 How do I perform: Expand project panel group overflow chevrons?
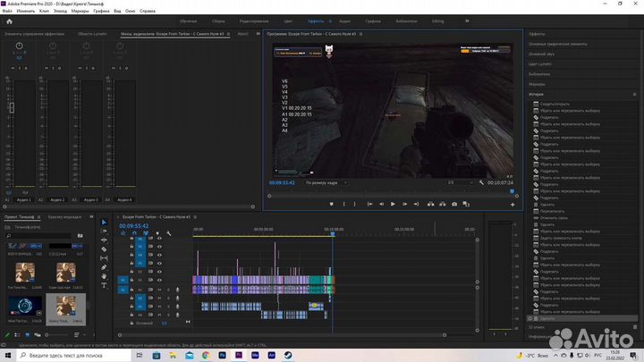pyautogui.click(x=91, y=216)
